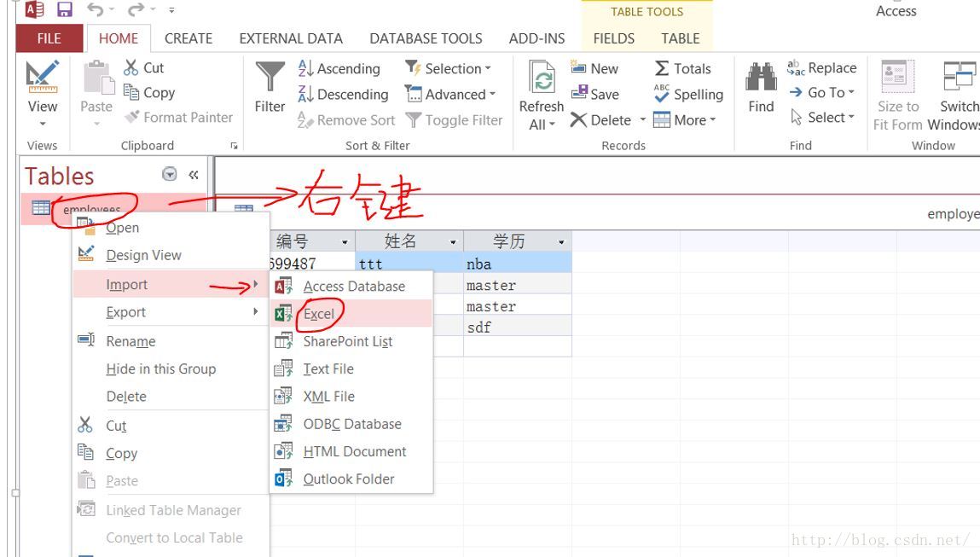This screenshot has width=980, height=557.
Task: Click Replace in the Find group
Action: tap(822, 67)
